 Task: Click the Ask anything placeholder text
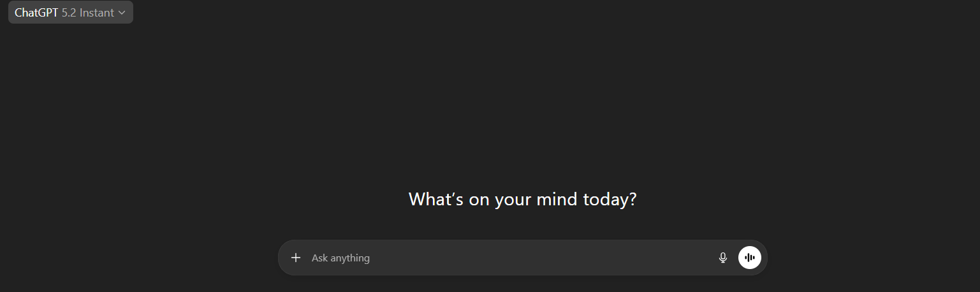point(340,258)
